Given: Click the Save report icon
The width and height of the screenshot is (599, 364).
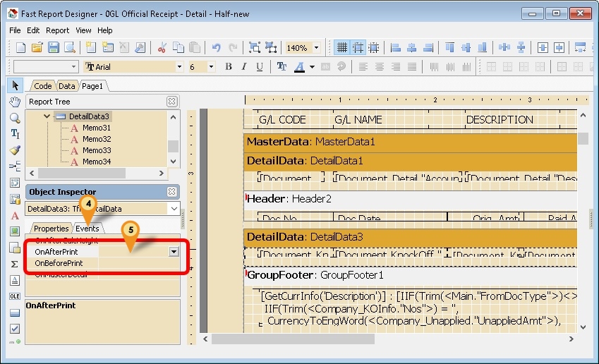Looking at the screenshot, I should coord(54,47).
